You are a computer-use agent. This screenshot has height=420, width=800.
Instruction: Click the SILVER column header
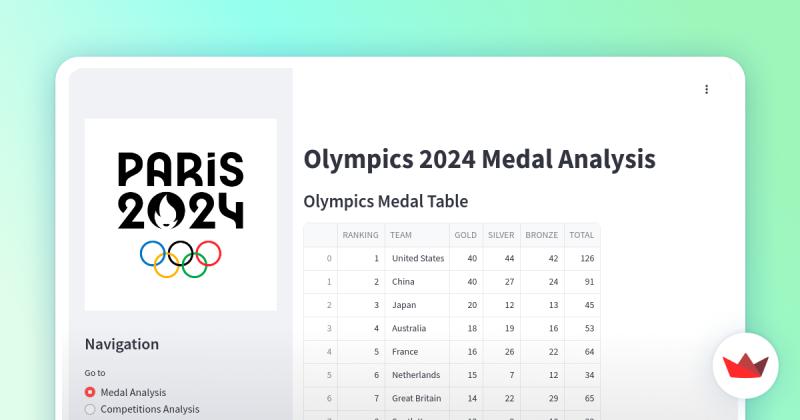tap(502, 235)
